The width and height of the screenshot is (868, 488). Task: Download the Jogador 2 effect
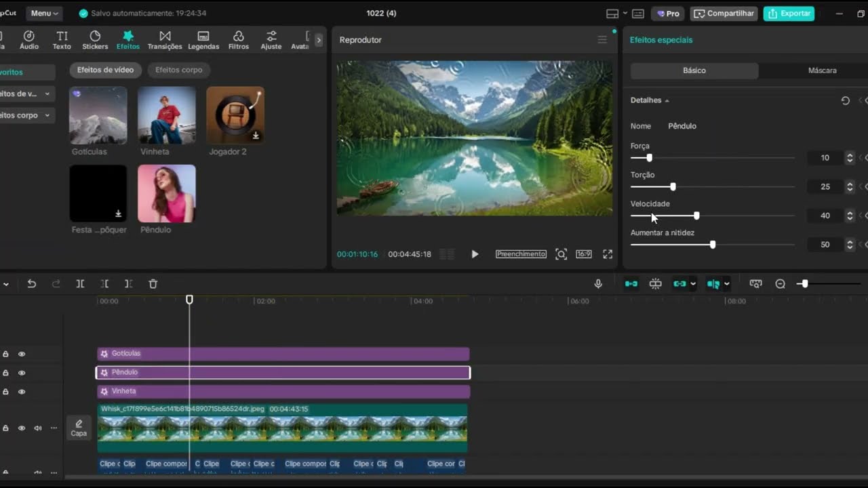pyautogui.click(x=256, y=136)
